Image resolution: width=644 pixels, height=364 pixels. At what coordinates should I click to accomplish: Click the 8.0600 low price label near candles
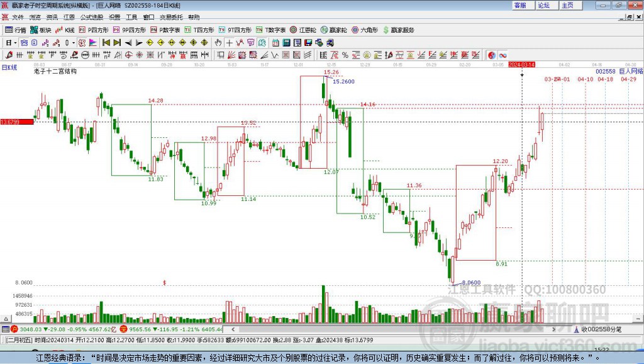[471, 283]
